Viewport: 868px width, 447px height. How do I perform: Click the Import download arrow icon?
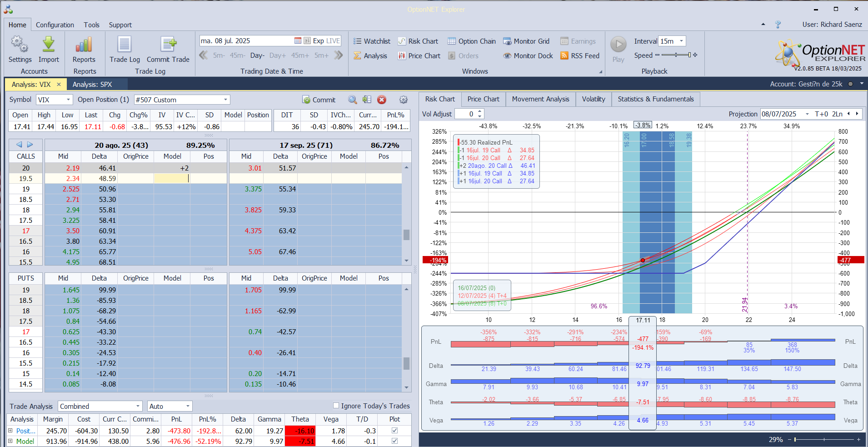tap(49, 45)
